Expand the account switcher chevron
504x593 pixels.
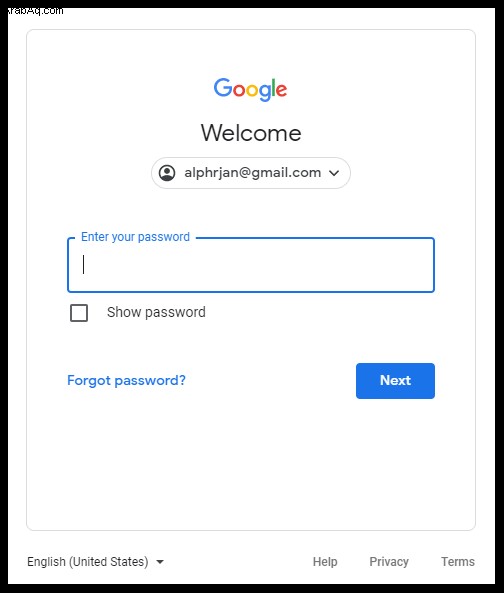[x=334, y=173]
